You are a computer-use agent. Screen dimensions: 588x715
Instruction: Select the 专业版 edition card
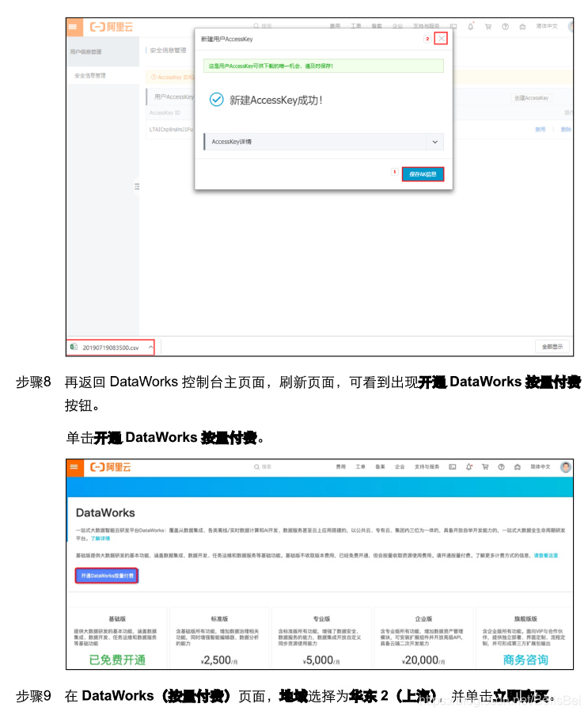(x=321, y=638)
